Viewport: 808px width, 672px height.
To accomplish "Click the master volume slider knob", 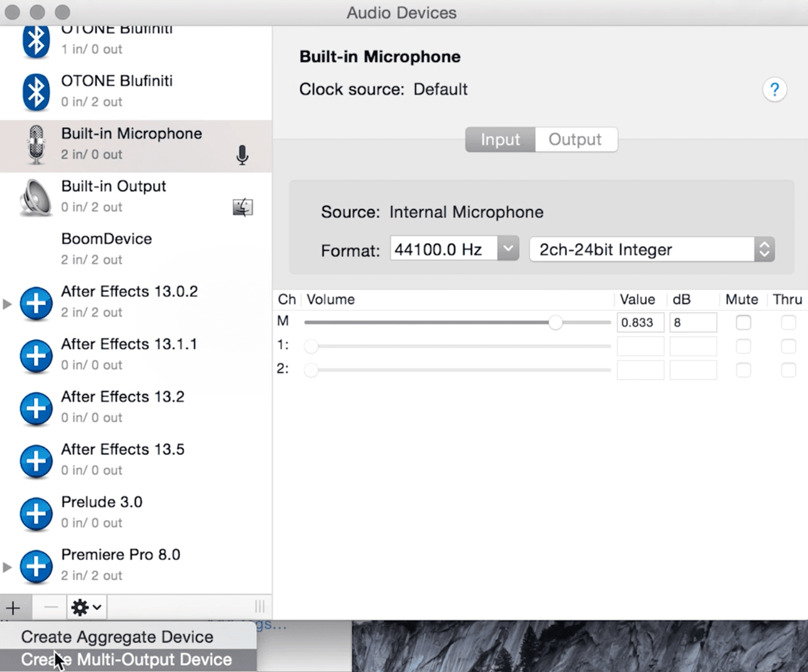I will coord(556,323).
